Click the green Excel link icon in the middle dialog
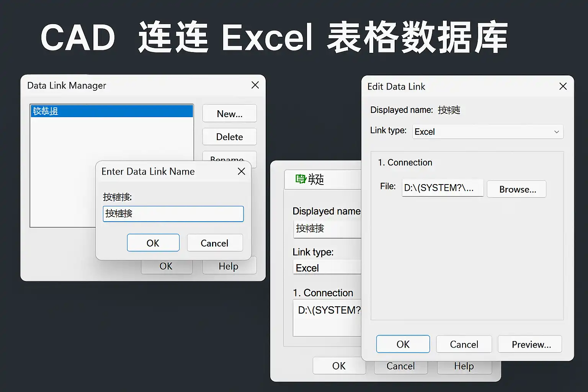The height and width of the screenshot is (392, 588). [301, 179]
